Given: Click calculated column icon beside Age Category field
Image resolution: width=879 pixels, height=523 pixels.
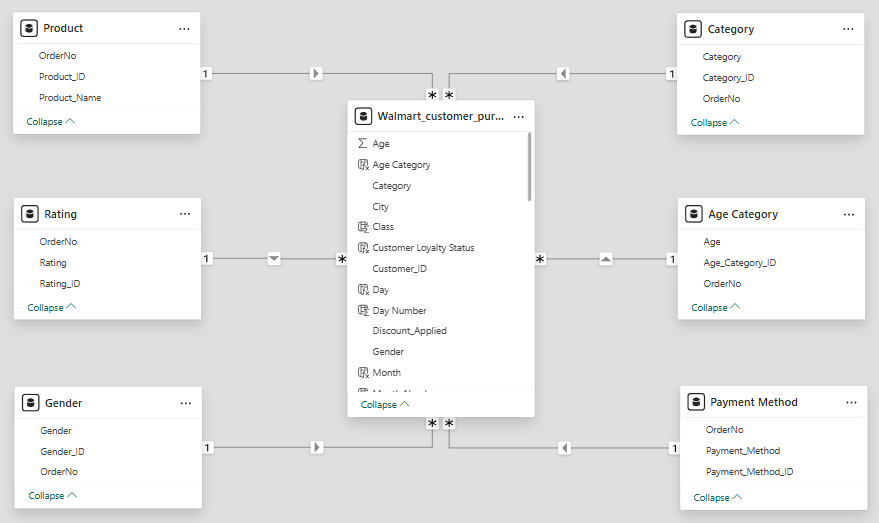Looking at the screenshot, I should pos(363,165).
